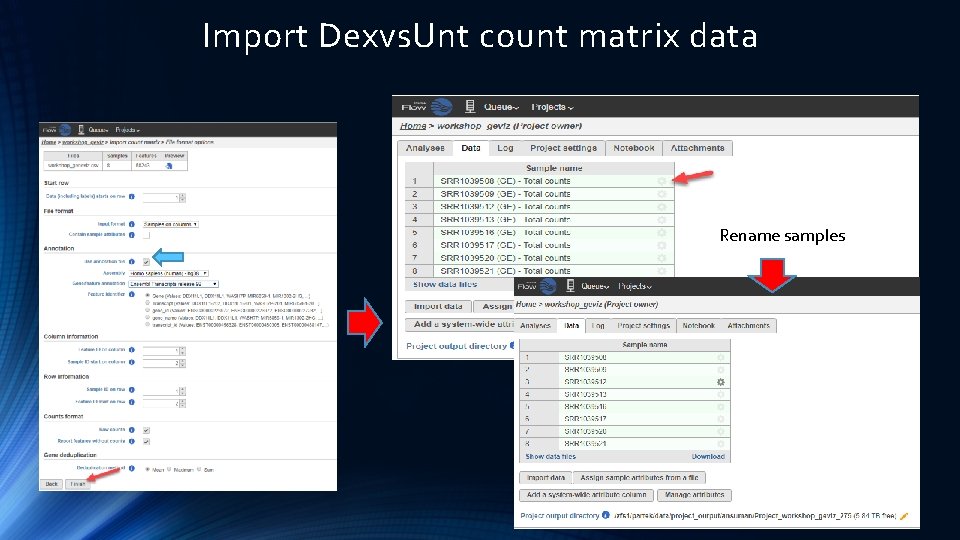Open Queue menu in renamed-samples window
This screenshot has width=960, height=540.
point(595,286)
